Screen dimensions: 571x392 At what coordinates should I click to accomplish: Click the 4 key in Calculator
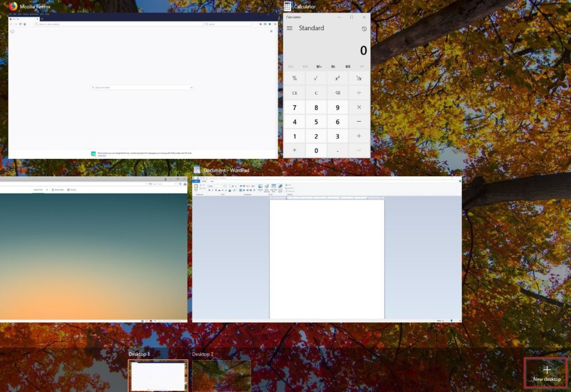(x=294, y=122)
